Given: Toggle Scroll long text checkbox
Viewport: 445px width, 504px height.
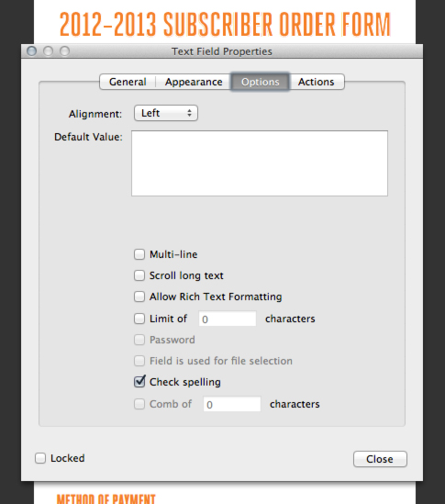Looking at the screenshot, I should point(139,275).
